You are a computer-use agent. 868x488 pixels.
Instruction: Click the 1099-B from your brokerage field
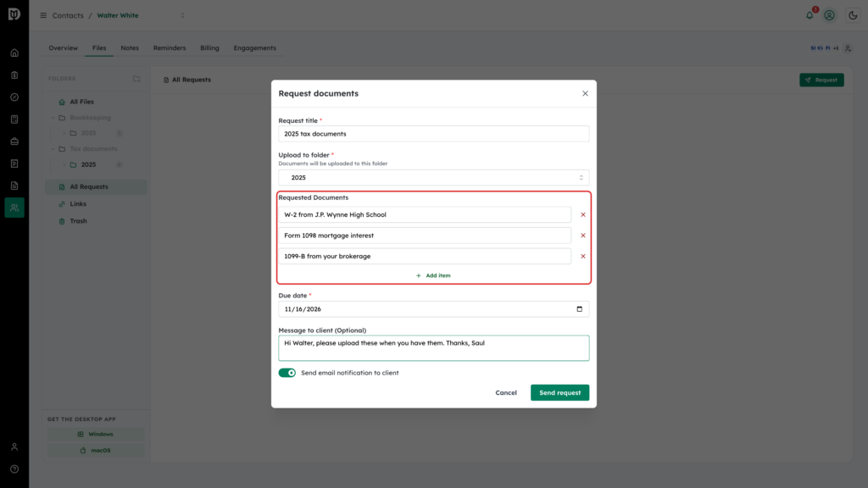click(425, 256)
